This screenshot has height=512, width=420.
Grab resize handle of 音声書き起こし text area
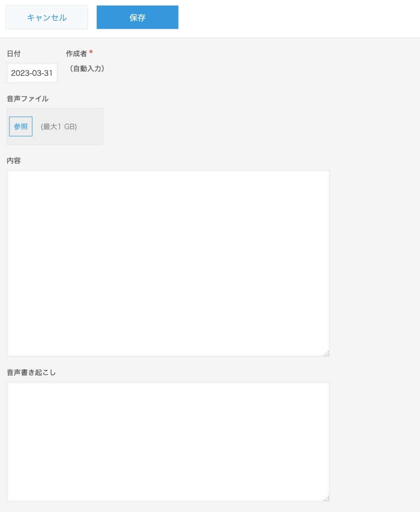(326, 498)
